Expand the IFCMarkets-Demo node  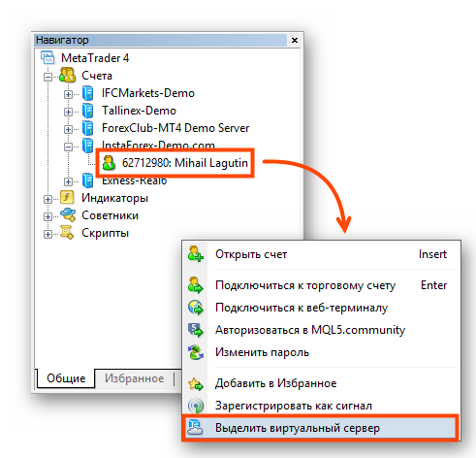pyautogui.click(x=68, y=94)
